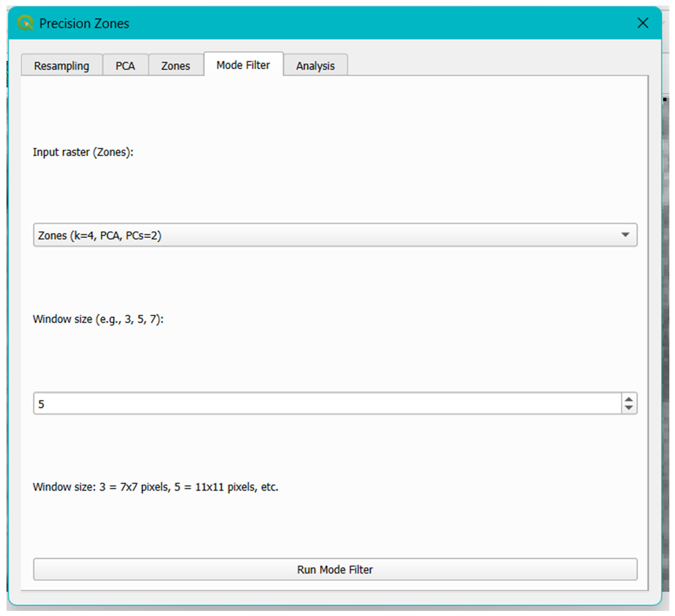Switch to the Resampling tab

pos(62,66)
